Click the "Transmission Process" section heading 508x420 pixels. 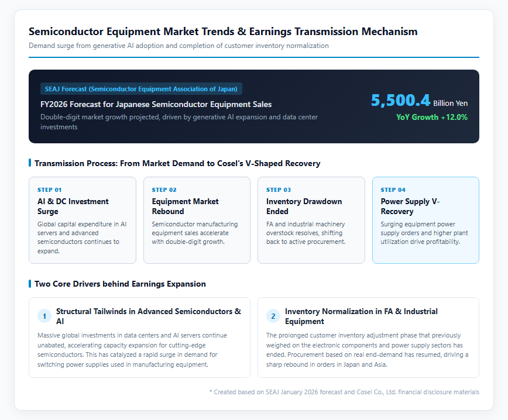[x=177, y=163]
